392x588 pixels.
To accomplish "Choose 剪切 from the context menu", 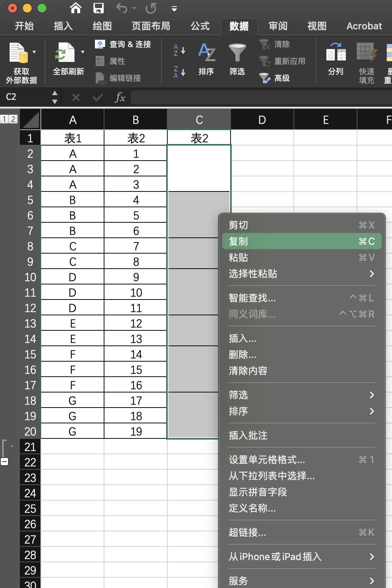I will pyautogui.click(x=302, y=225).
